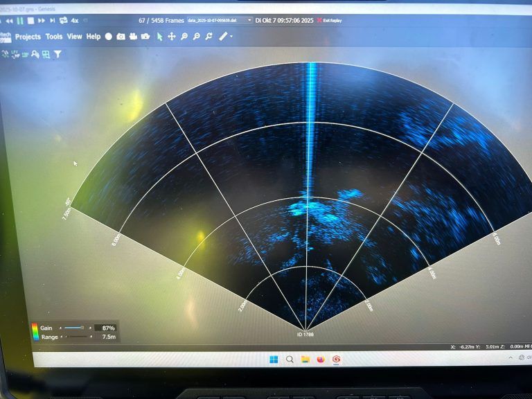Take a snapshot with camera icon
Image resolution: width=532 pixels, height=399 pixels.
(121, 37)
